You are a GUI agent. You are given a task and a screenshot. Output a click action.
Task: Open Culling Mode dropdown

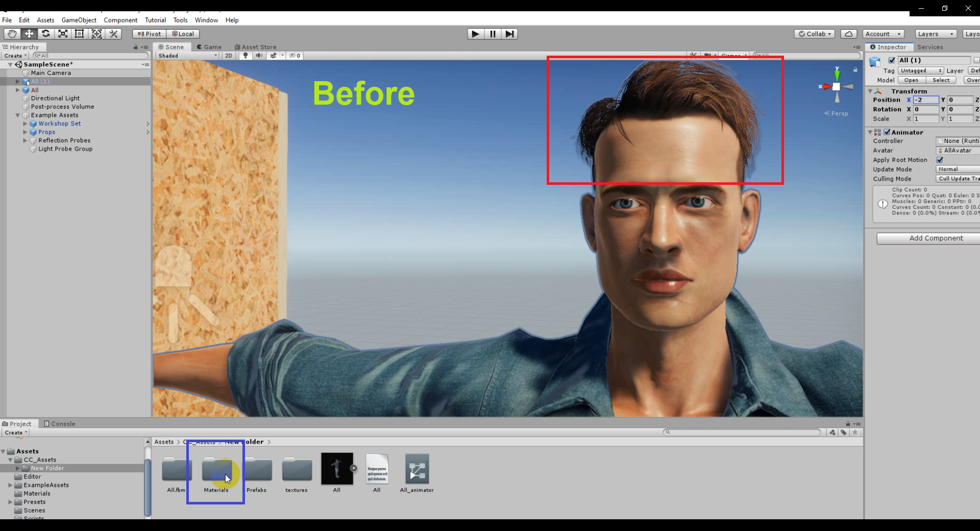tap(958, 179)
